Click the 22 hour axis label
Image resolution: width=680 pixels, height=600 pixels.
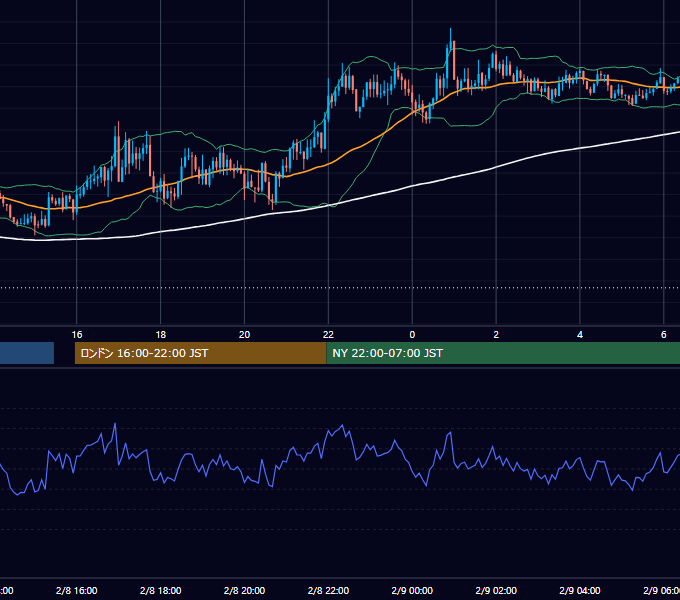click(x=328, y=335)
